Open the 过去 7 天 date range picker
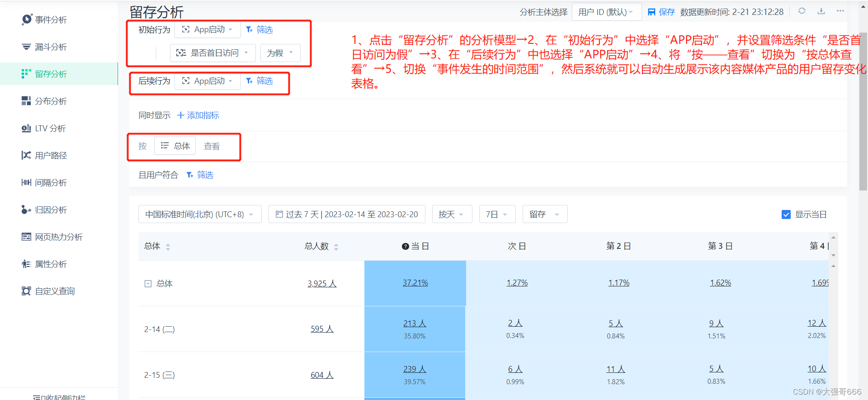The height and width of the screenshot is (400, 868). (x=347, y=214)
